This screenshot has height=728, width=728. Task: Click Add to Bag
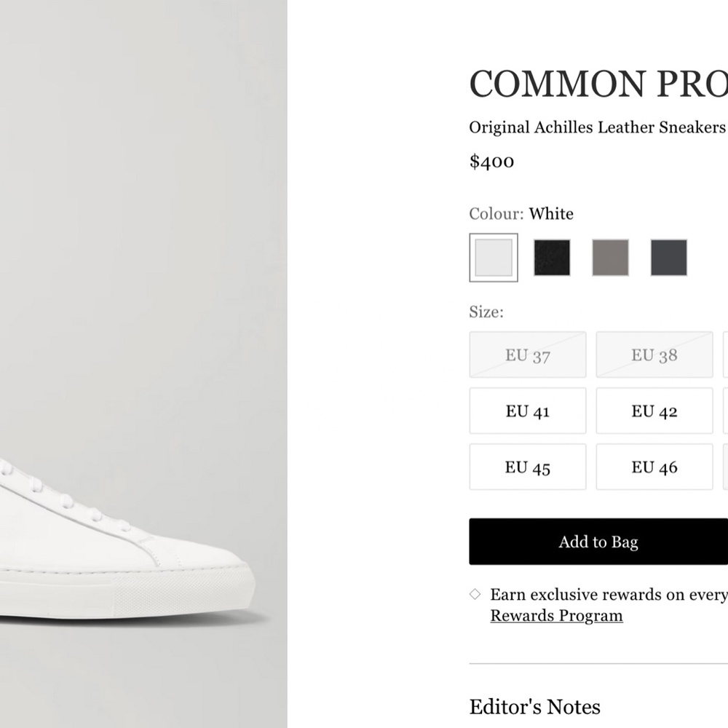tap(598, 542)
